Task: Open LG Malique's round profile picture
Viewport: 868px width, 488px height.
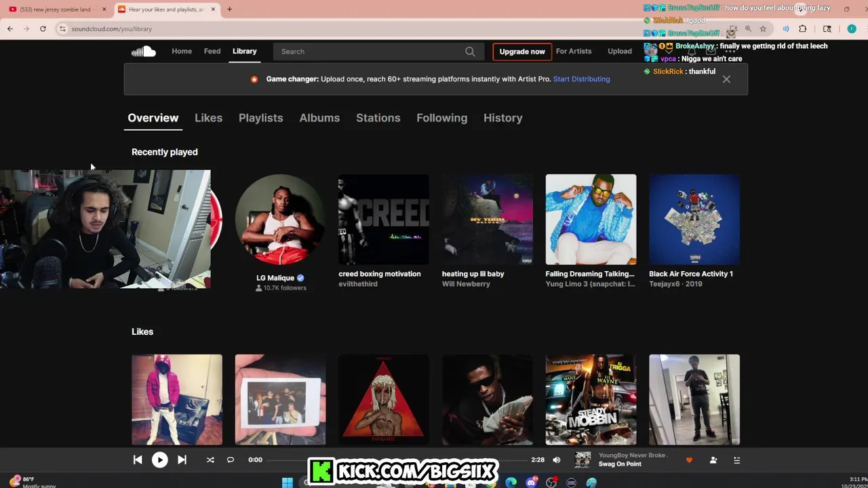Action: (x=280, y=220)
